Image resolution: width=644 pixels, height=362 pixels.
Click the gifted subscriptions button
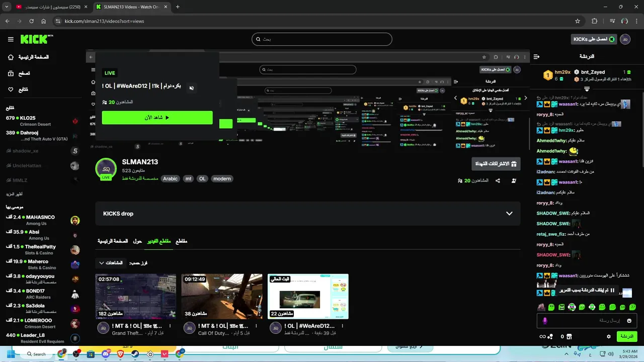click(x=496, y=164)
